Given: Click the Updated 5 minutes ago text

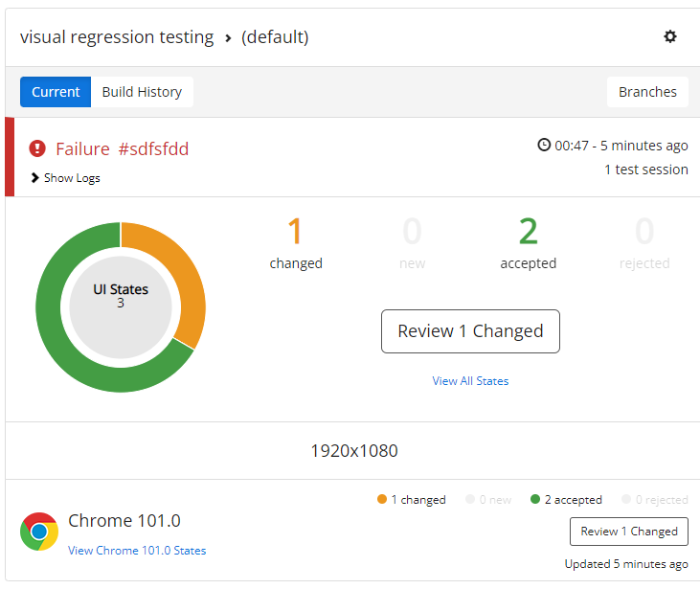Looking at the screenshot, I should 626,564.
